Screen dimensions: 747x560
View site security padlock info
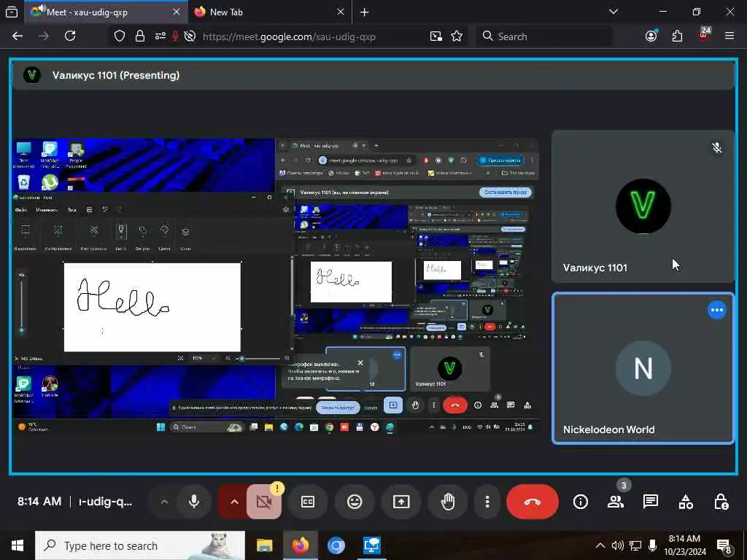(x=139, y=36)
